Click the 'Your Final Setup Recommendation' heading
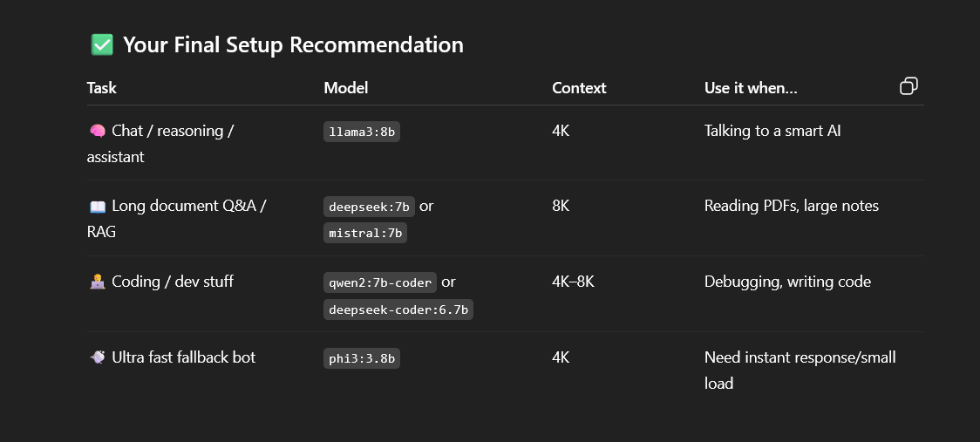Screen dimensions: 980x442 tap(293, 44)
